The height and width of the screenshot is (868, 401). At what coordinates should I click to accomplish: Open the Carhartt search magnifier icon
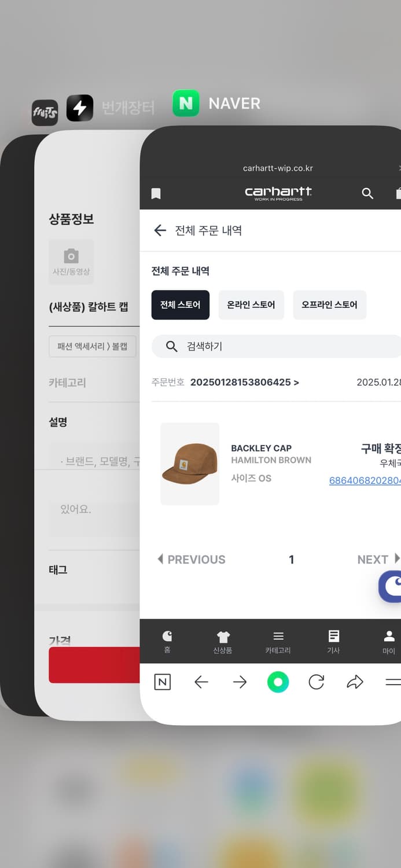point(367,193)
